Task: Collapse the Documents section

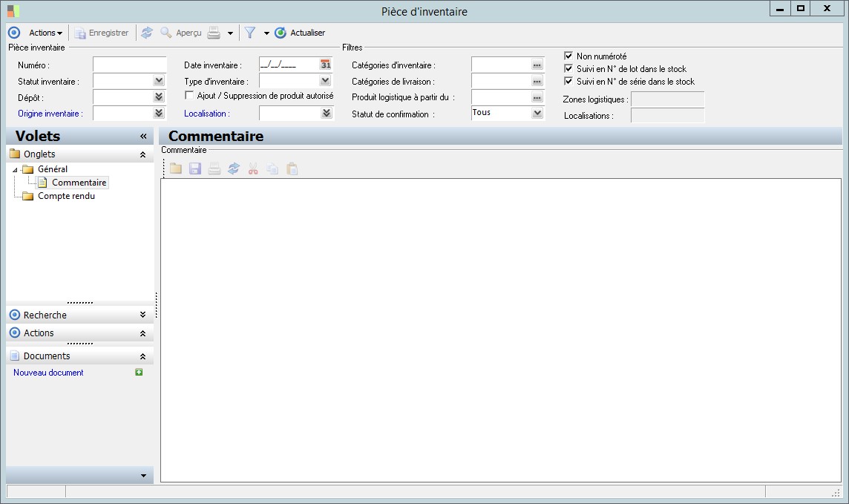Action: click(x=143, y=356)
